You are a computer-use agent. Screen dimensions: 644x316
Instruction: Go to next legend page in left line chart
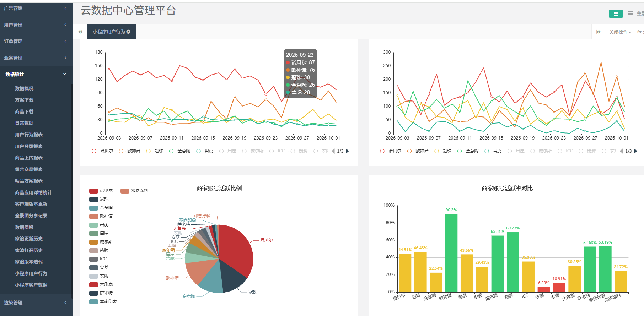coord(348,151)
